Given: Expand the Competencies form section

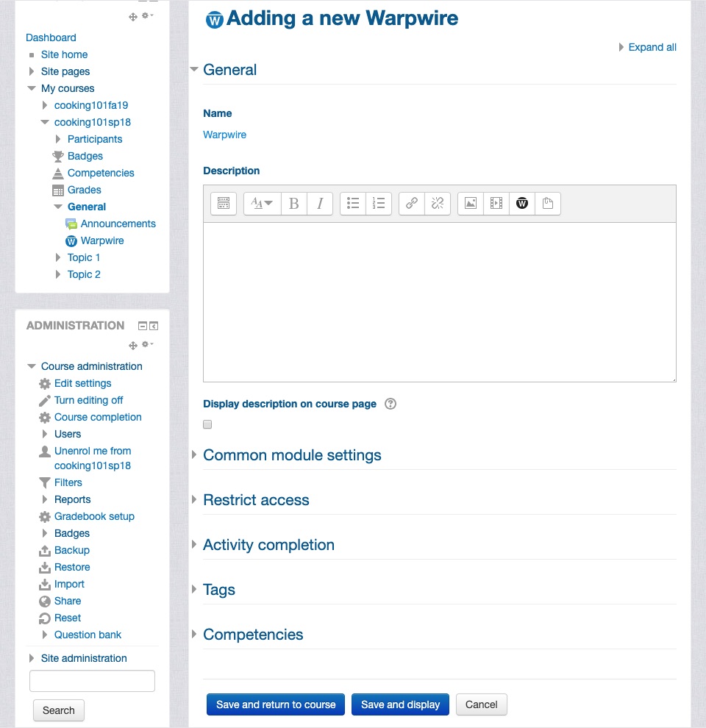Looking at the screenshot, I should (x=194, y=634).
